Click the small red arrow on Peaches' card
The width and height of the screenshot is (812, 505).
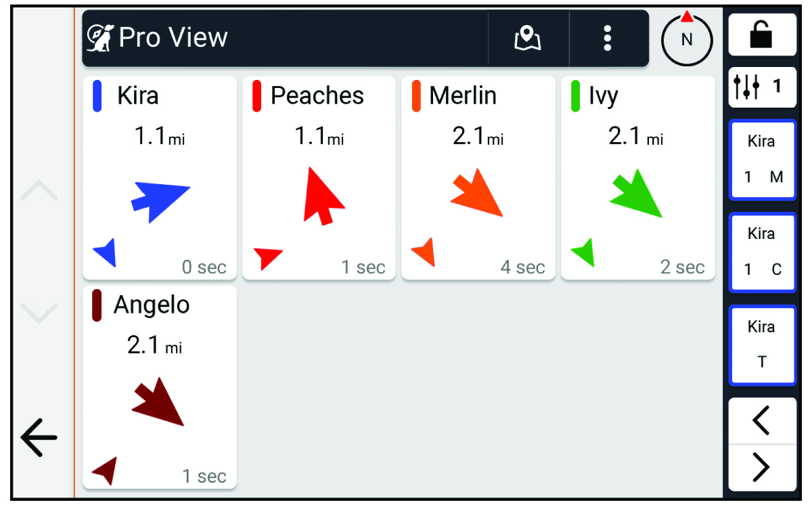pos(267,255)
